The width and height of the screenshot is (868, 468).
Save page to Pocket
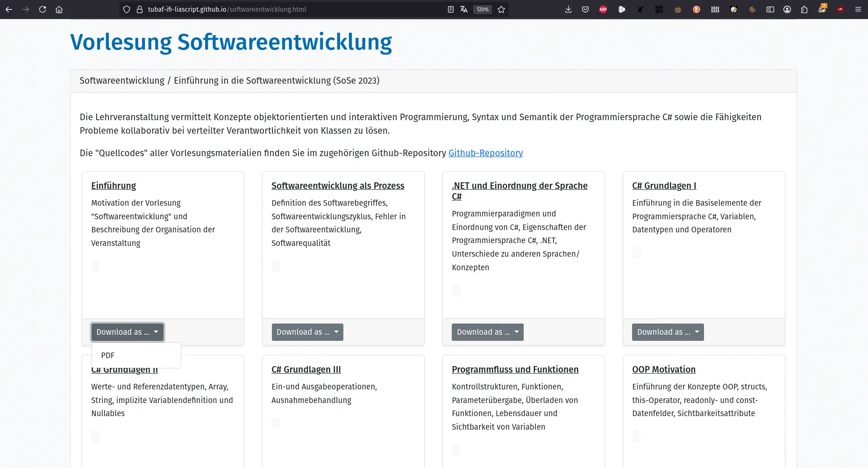pos(585,9)
